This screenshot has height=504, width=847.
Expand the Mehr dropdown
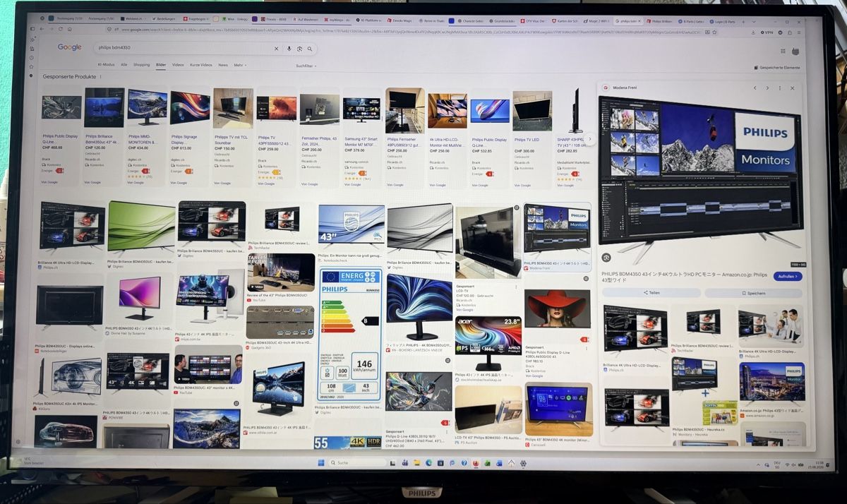(240, 65)
